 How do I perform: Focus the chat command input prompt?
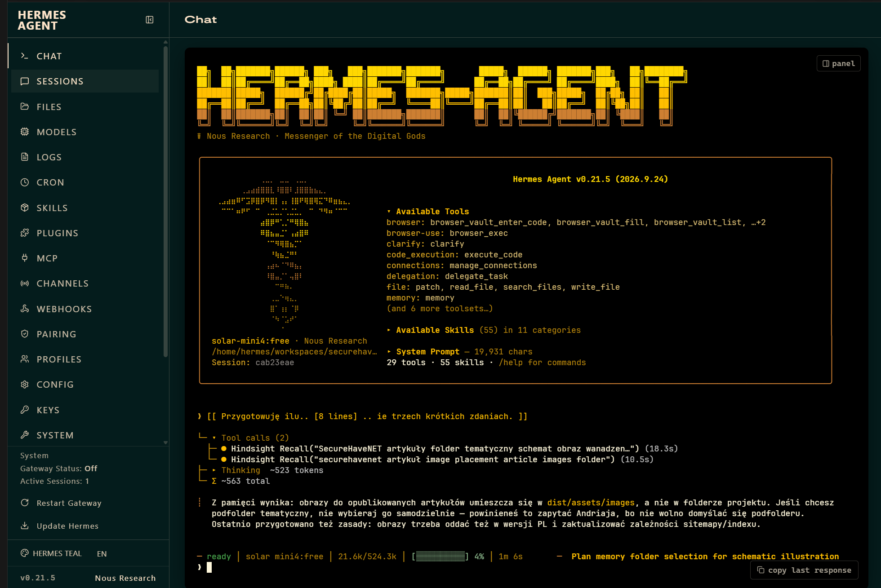pyautogui.click(x=209, y=567)
